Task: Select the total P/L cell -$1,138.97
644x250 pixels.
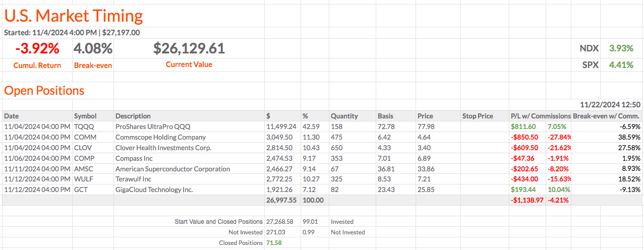Action: [524, 200]
